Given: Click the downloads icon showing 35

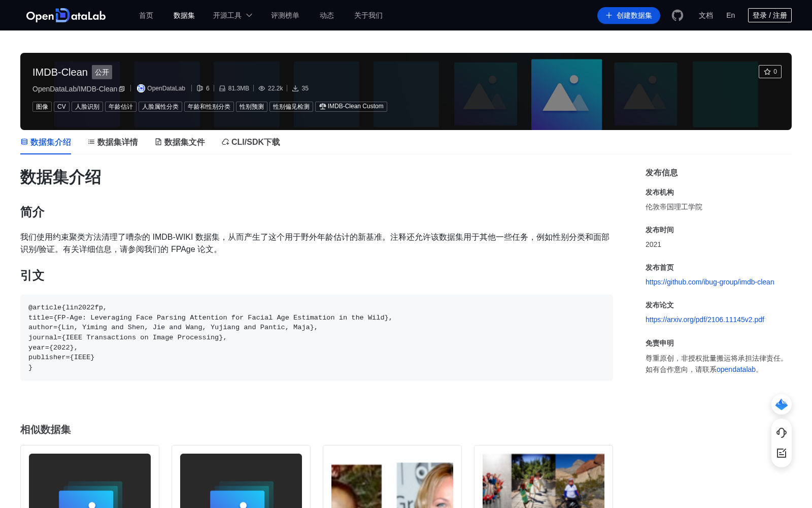Looking at the screenshot, I should [295, 88].
